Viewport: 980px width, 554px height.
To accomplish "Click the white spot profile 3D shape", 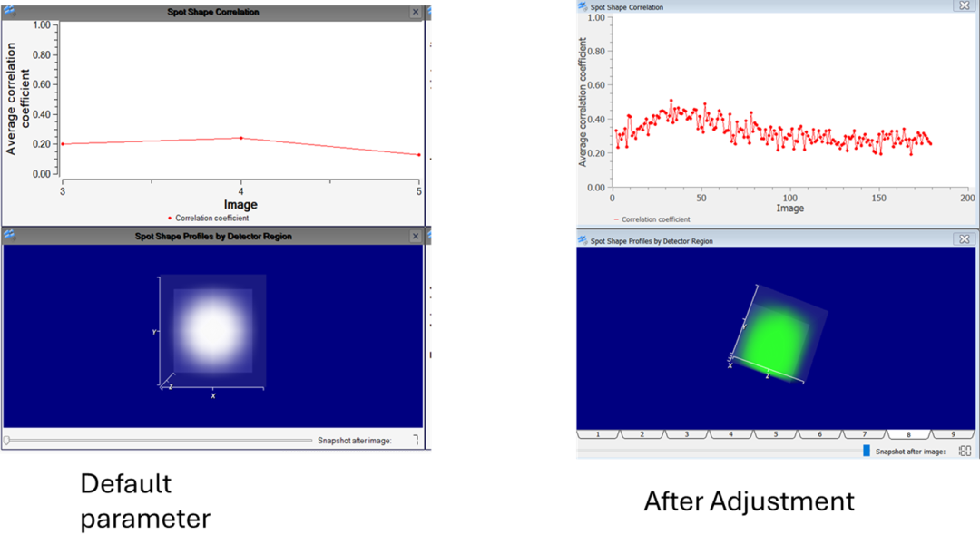I will (x=214, y=331).
